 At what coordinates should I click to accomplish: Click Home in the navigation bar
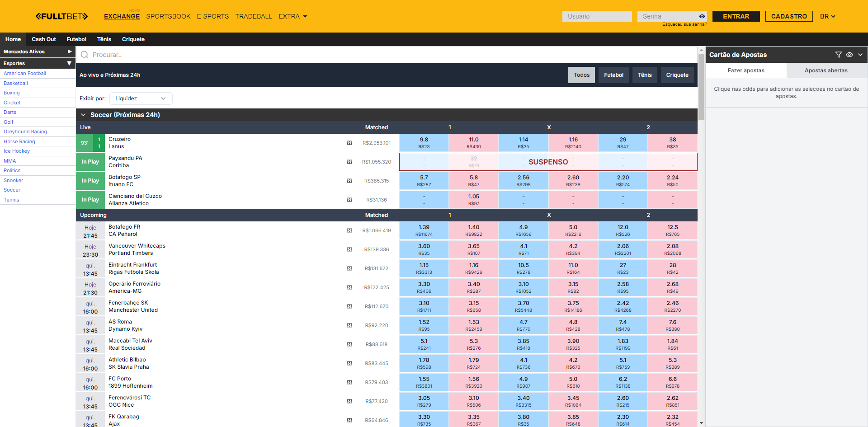coord(13,39)
